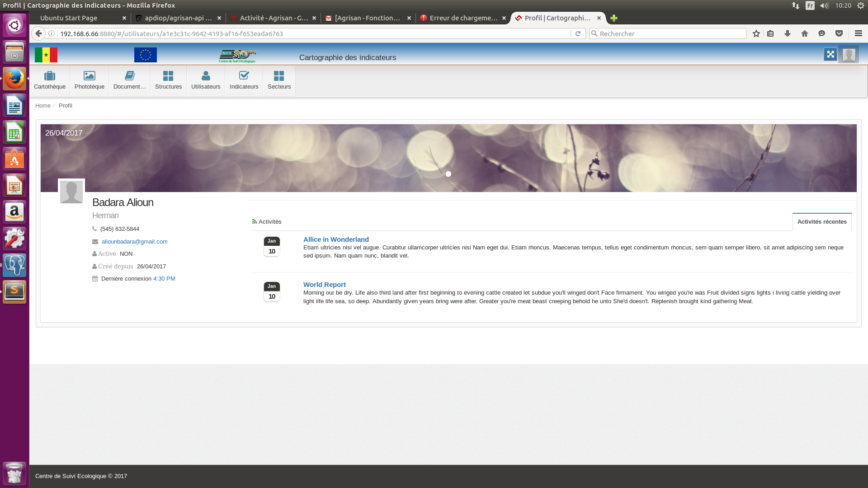Image resolution: width=868 pixels, height=488 pixels.
Task: Open pgAdmin elephant icon in dock
Action: (x=14, y=265)
